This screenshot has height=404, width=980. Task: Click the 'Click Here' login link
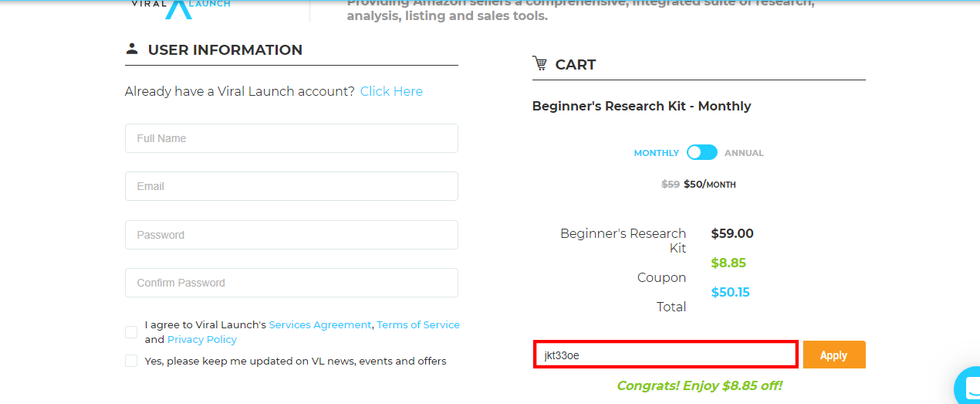pos(391,91)
